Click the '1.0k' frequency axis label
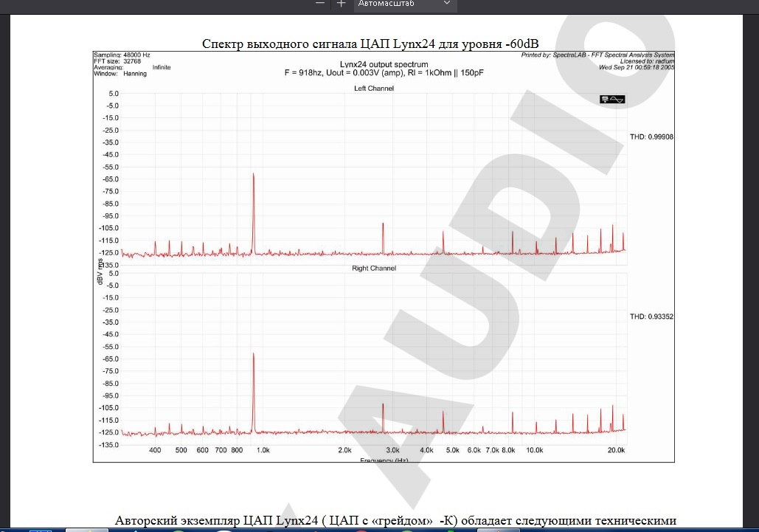This screenshot has height=532, width=759. pos(263,450)
